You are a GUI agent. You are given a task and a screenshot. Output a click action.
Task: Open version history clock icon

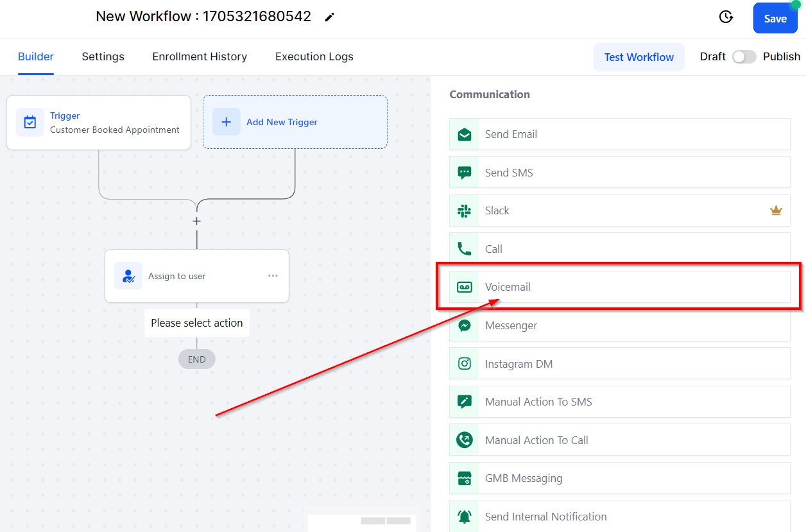pyautogui.click(x=726, y=17)
